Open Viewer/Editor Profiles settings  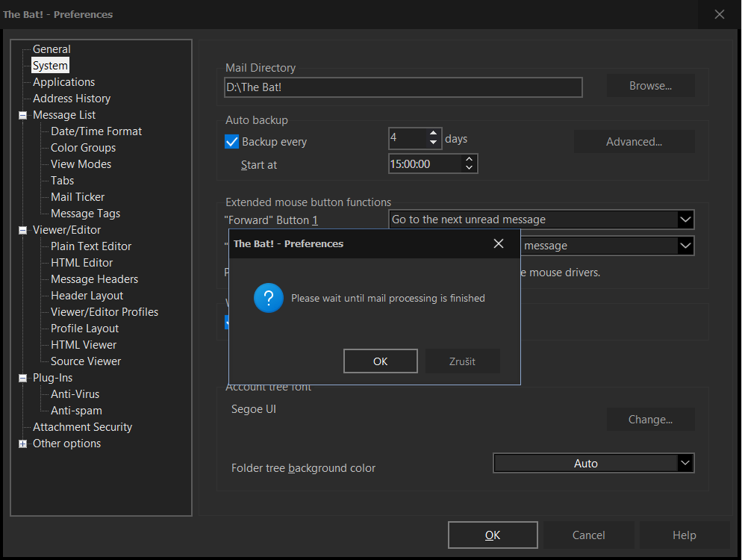click(105, 312)
